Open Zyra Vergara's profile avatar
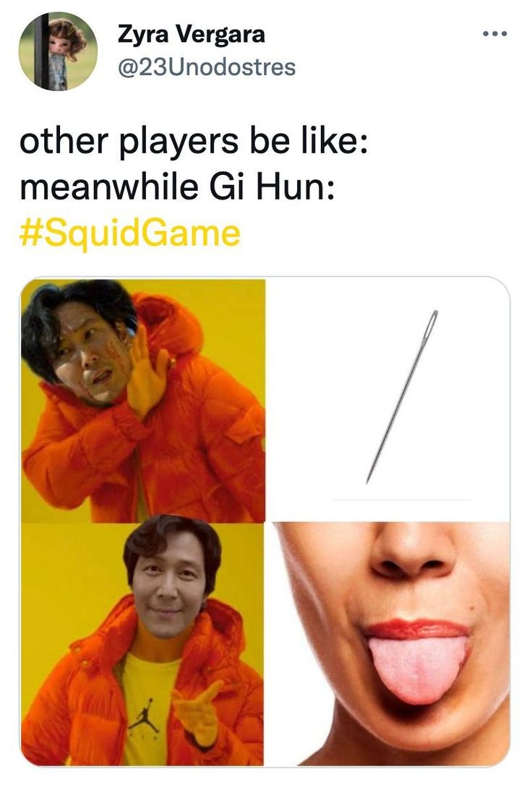Image resolution: width=532 pixels, height=788 pixels. pos(58,51)
